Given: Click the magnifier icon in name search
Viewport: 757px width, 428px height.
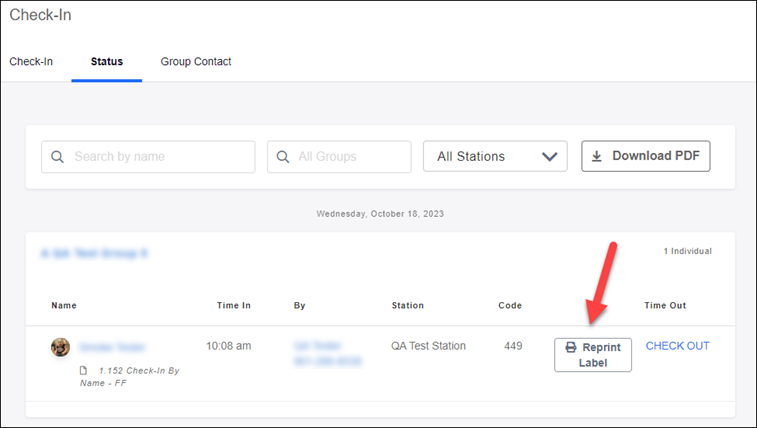Looking at the screenshot, I should point(58,157).
